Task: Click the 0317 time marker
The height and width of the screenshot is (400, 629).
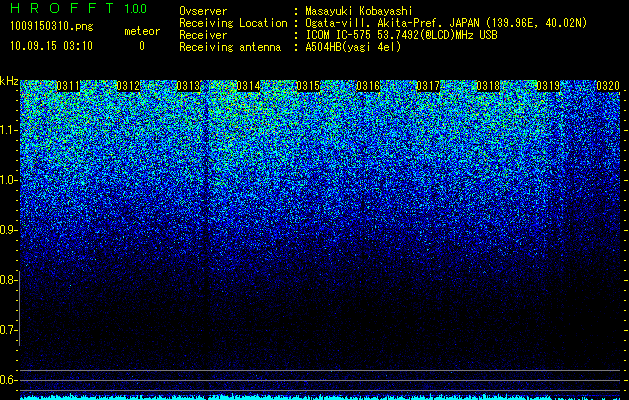Action: [x=428, y=86]
